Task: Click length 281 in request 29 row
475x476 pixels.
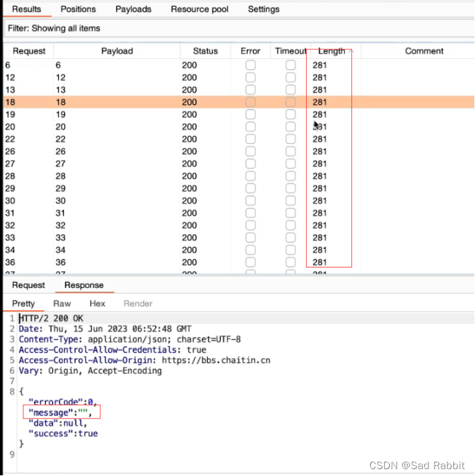Action: click(x=319, y=188)
